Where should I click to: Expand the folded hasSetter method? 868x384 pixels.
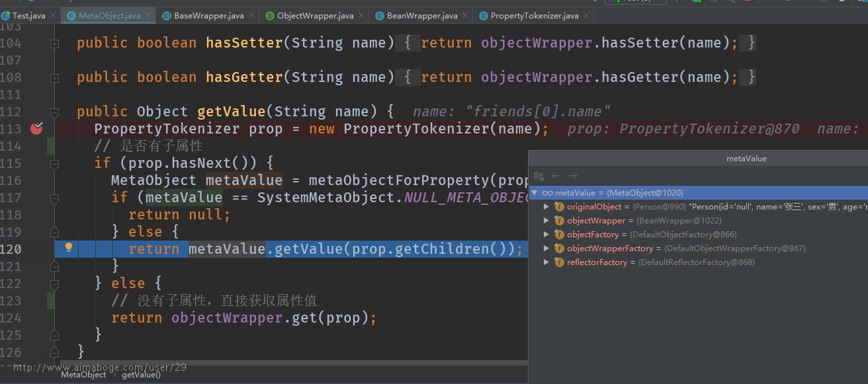[54, 43]
